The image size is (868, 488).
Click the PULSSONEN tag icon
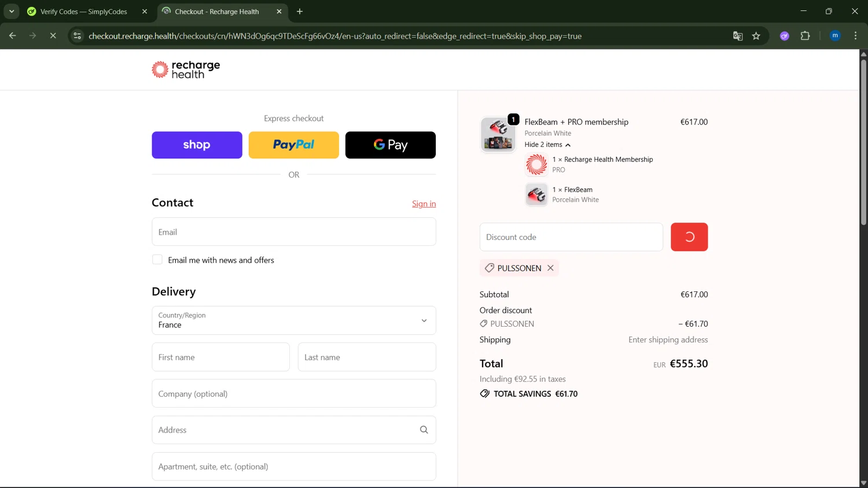(x=489, y=268)
